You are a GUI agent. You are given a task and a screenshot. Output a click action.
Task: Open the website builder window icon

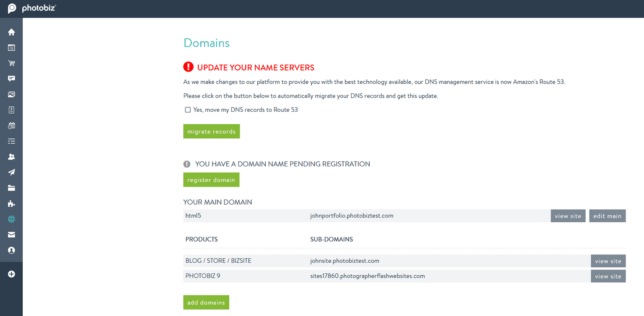click(x=12, y=48)
